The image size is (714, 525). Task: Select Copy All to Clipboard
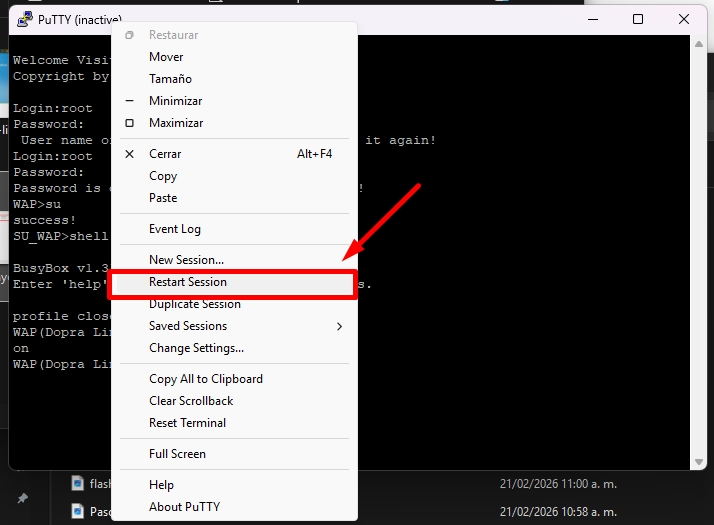[x=205, y=379]
